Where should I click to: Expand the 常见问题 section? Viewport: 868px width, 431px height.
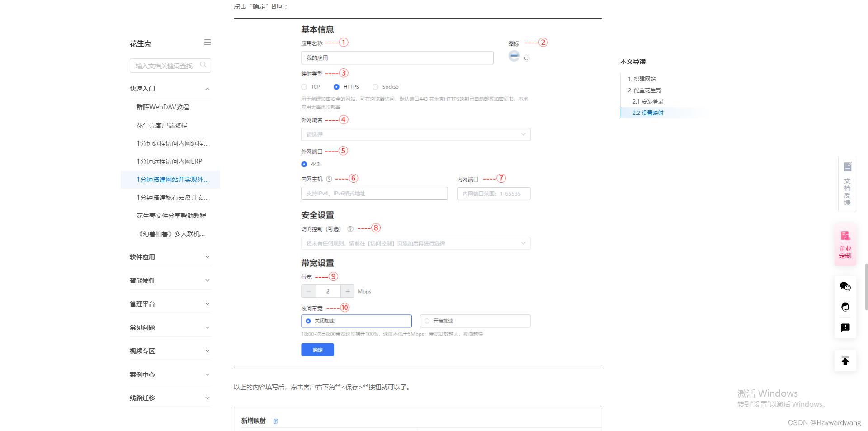[x=170, y=327]
